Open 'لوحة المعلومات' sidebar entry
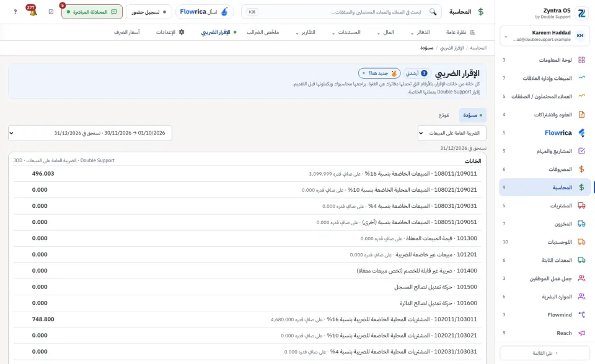The width and height of the screenshot is (595, 364). coord(545,60)
